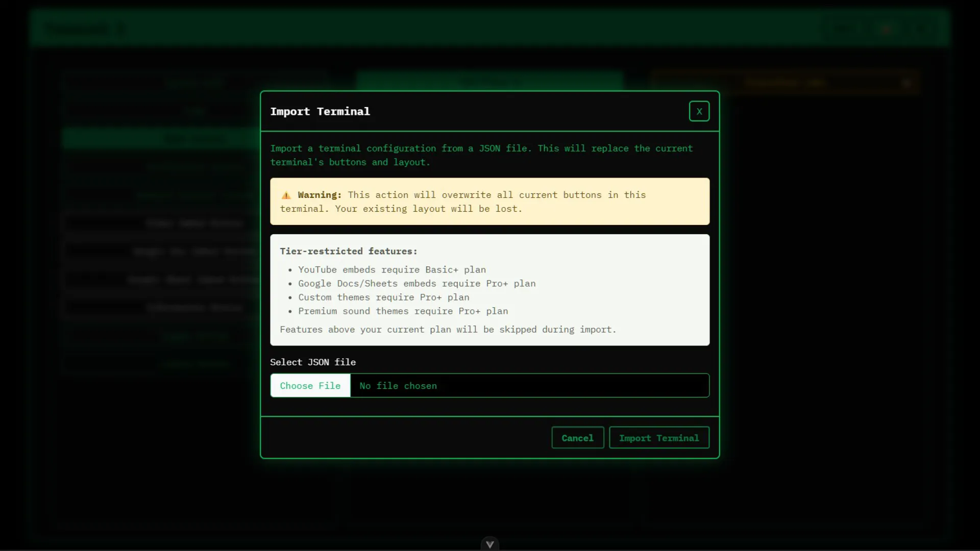Click the Import Terminal dialog title
This screenshot has height=551, width=980.
pos(320,111)
